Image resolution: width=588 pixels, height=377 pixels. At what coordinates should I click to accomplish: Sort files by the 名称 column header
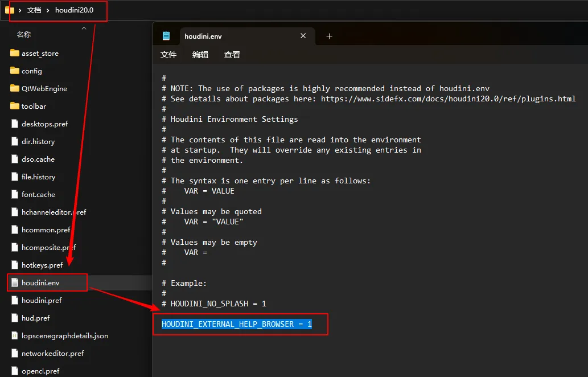point(24,35)
